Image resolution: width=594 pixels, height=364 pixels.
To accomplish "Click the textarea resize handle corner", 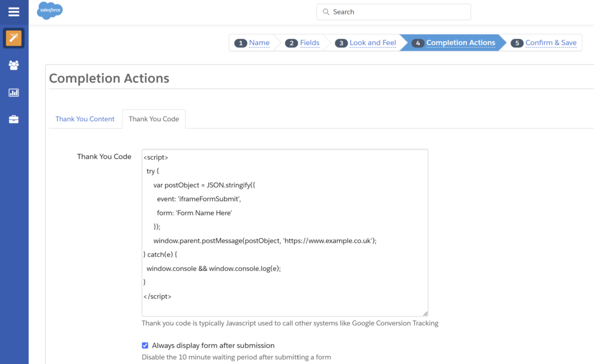I will 425,314.
